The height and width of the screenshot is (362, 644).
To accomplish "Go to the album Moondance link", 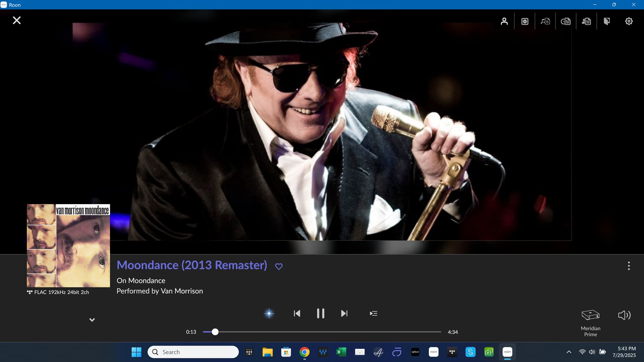I will [x=147, y=281].
